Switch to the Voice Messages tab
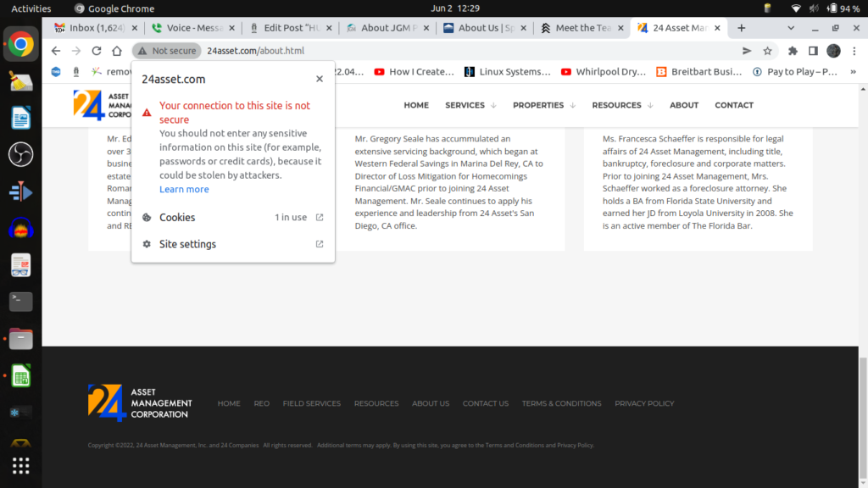868x488 pixels. pos(194,28)
